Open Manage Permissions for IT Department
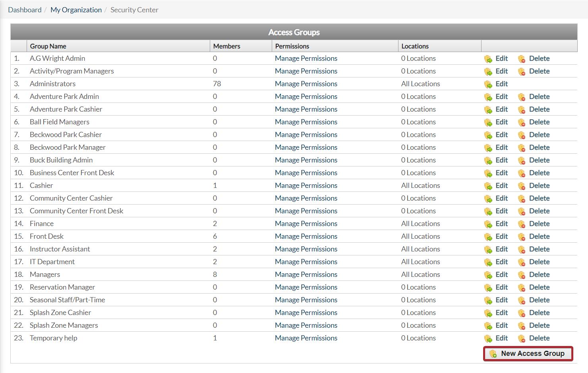 pyautogui.click(x=306, y=262)
